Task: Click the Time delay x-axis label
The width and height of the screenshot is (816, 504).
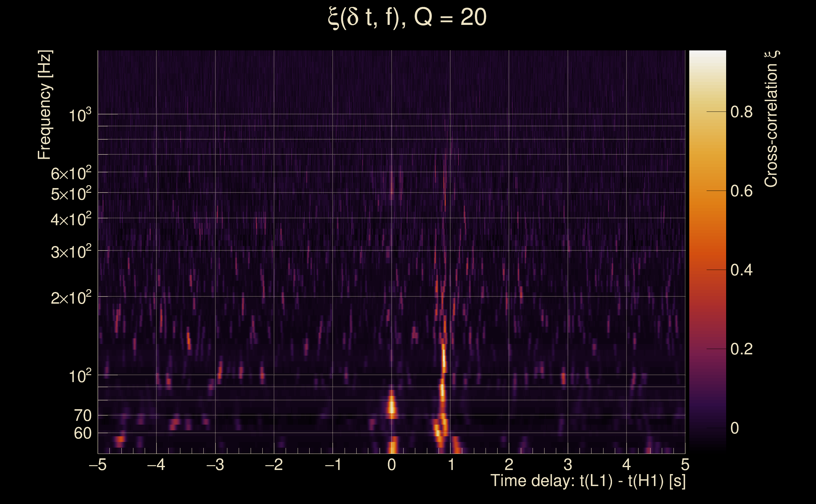Action: tap(588, 481)
